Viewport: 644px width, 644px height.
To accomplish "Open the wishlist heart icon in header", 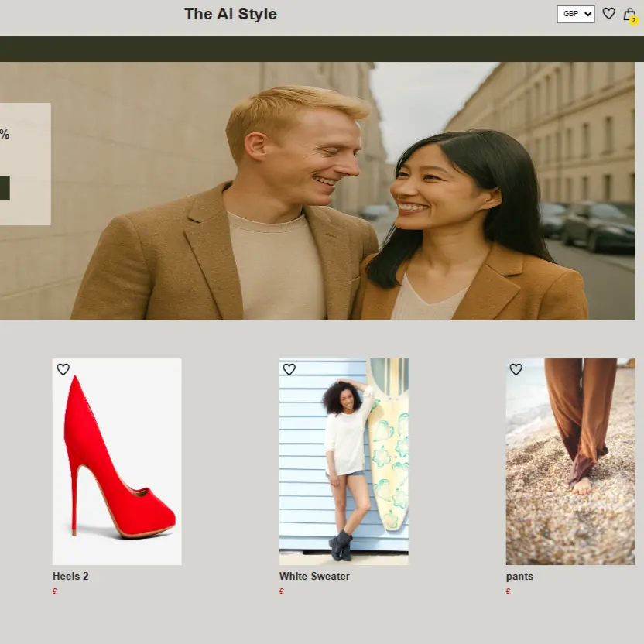I will click(608, 14).
